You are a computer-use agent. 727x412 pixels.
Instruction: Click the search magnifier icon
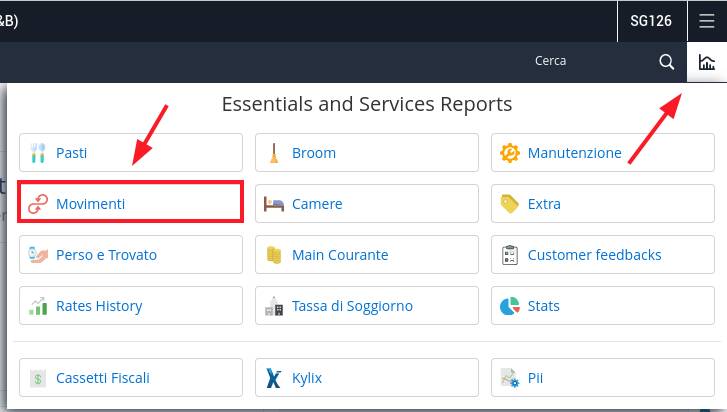coord(666,62)
